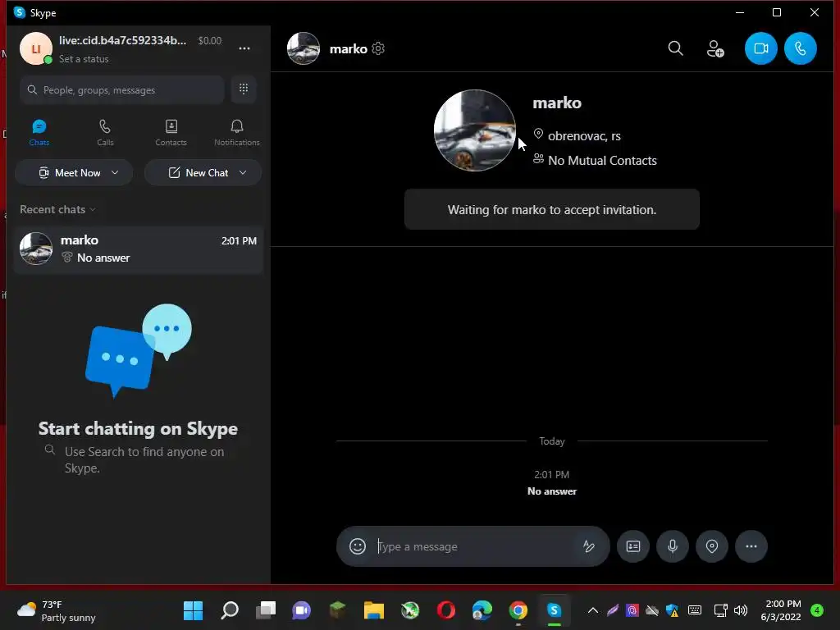
Task: Click the live:.cid account name
Action: tap(123, 41)
